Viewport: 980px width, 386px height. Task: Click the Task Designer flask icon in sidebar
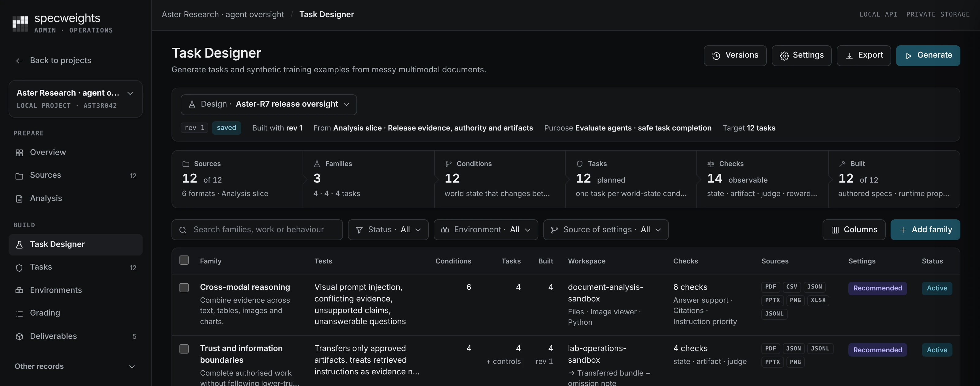[x=19, y=244]
